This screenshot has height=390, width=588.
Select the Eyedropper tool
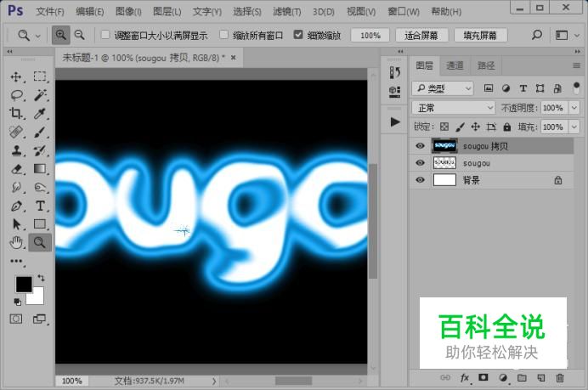(x=39, y=113)
